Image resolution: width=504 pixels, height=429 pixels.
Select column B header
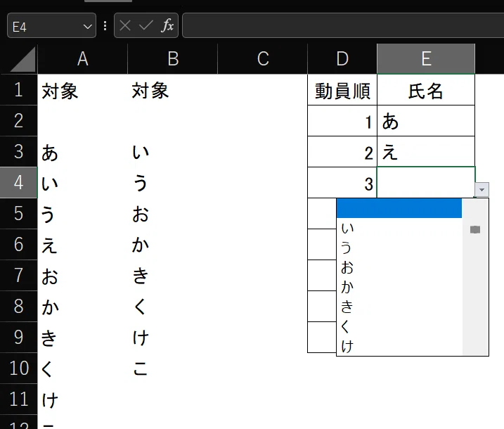click(x=173, y=59)
